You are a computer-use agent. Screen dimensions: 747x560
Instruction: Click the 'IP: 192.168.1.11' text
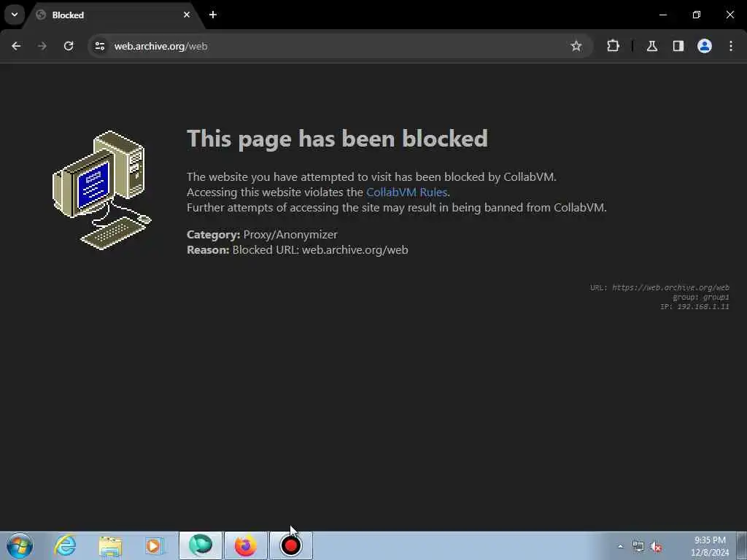pyautogui.click(x=694, y=307)
